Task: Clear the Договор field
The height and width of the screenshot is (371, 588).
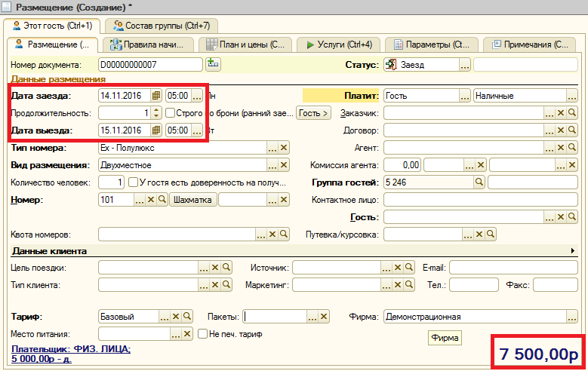Action: point(561,130)
